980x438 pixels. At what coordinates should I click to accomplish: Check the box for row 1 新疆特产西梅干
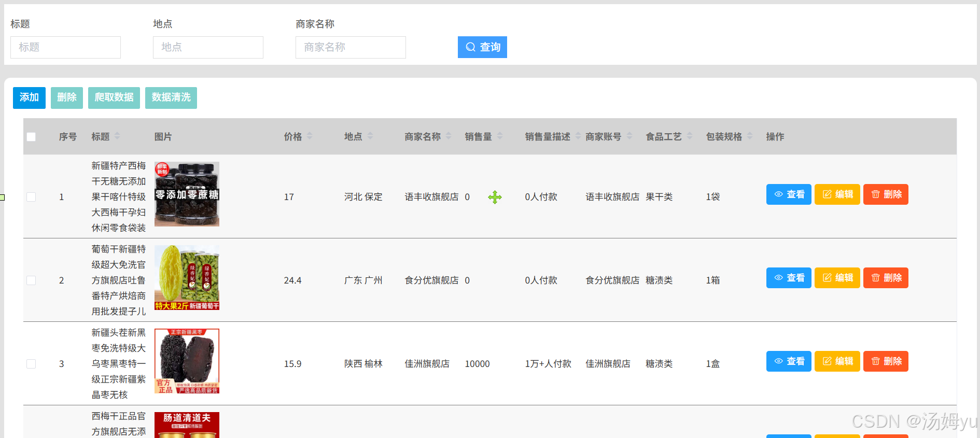(31, 197)
